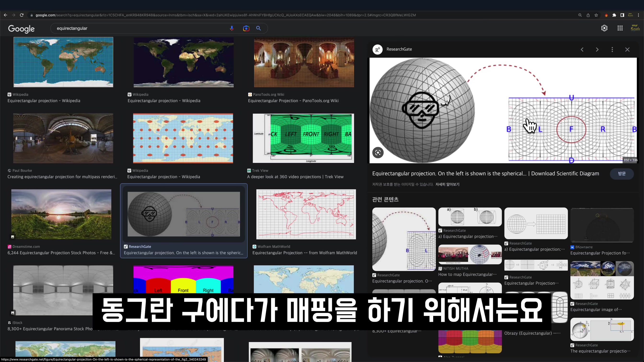
Task: Click the share page icon in the address bar
Action: [588, 15]
